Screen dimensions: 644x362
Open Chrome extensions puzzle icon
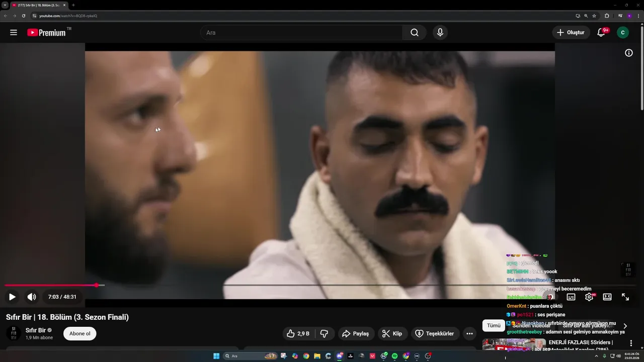click(x=607, y=16)
